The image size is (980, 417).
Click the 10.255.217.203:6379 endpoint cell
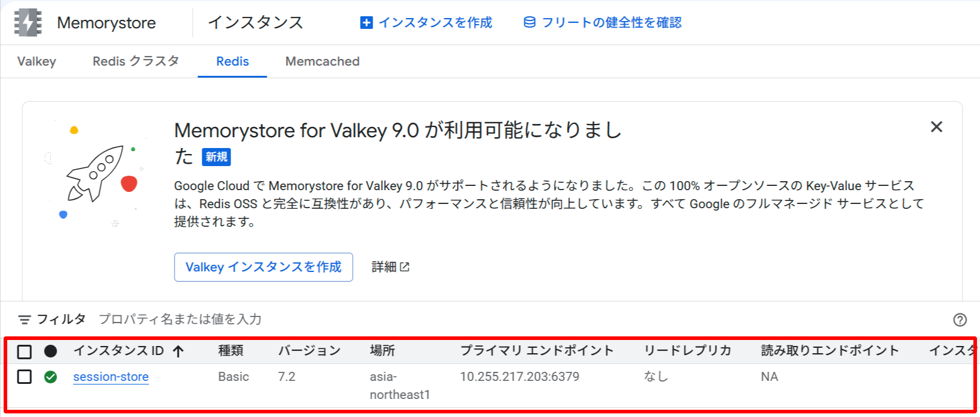tap(519, 377)
